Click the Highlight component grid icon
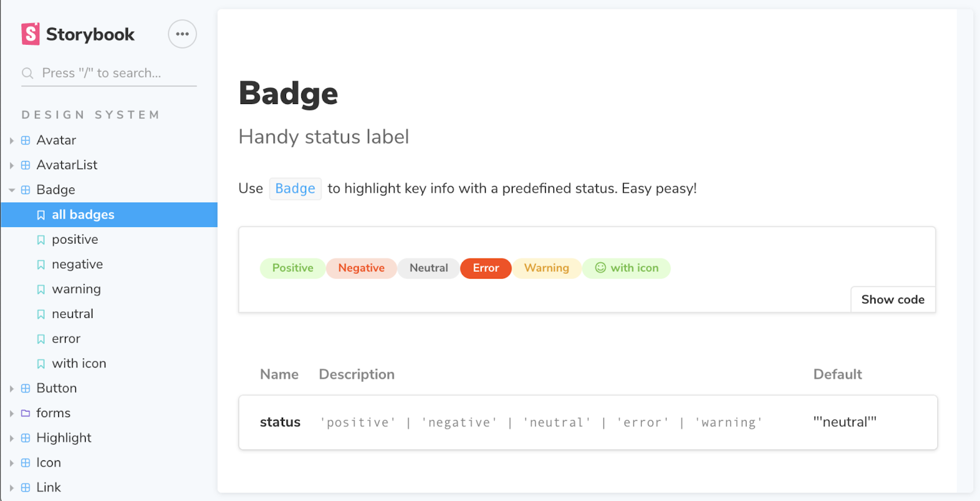 26,438
